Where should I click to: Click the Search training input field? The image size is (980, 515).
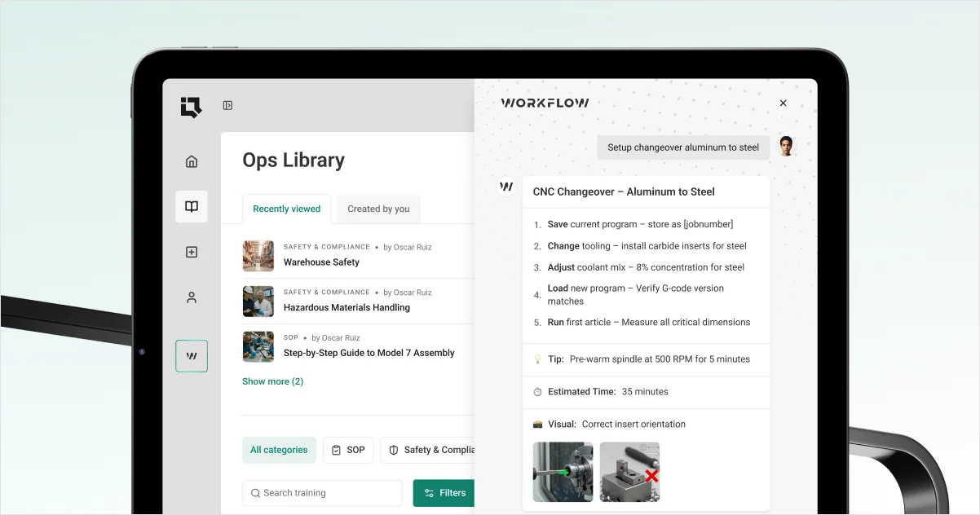(321, 493)
